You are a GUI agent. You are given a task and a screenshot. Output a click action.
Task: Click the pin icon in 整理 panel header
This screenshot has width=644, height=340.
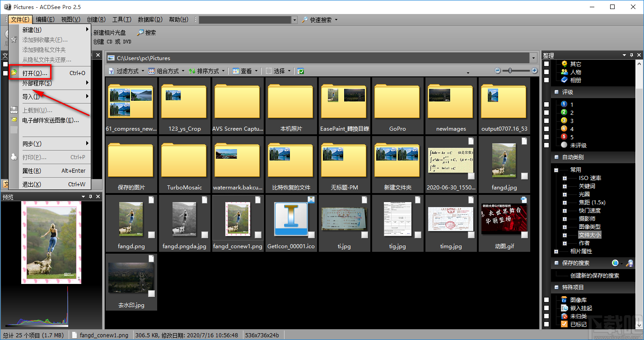click(x=631, y=56)
